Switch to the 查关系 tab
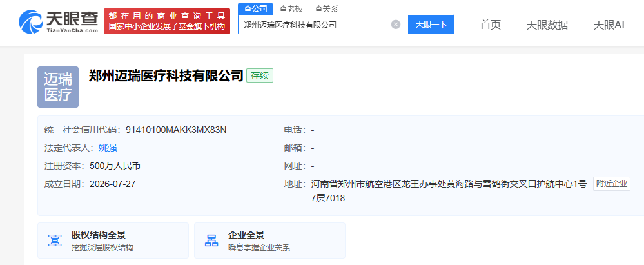The height and width of the screenshot is (265, 644). (326, 8)
